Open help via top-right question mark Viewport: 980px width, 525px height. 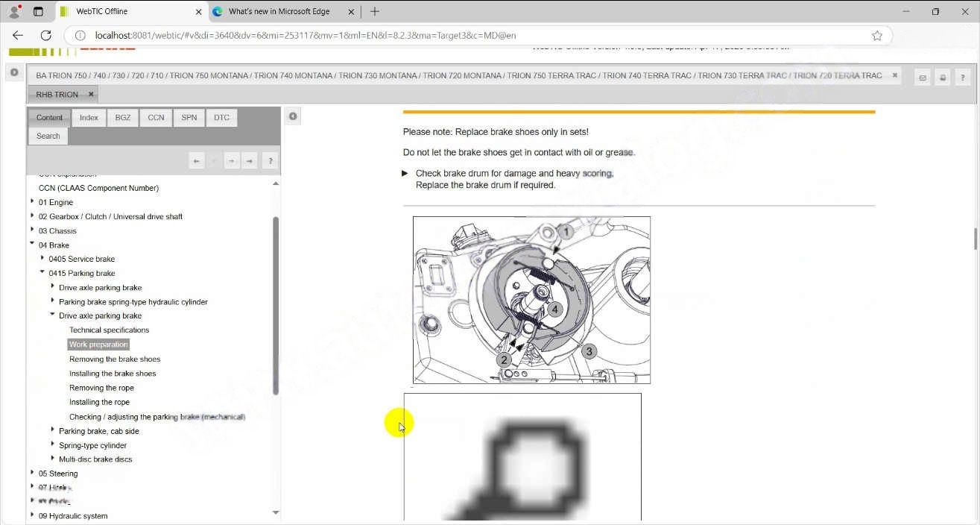point(962,78)
